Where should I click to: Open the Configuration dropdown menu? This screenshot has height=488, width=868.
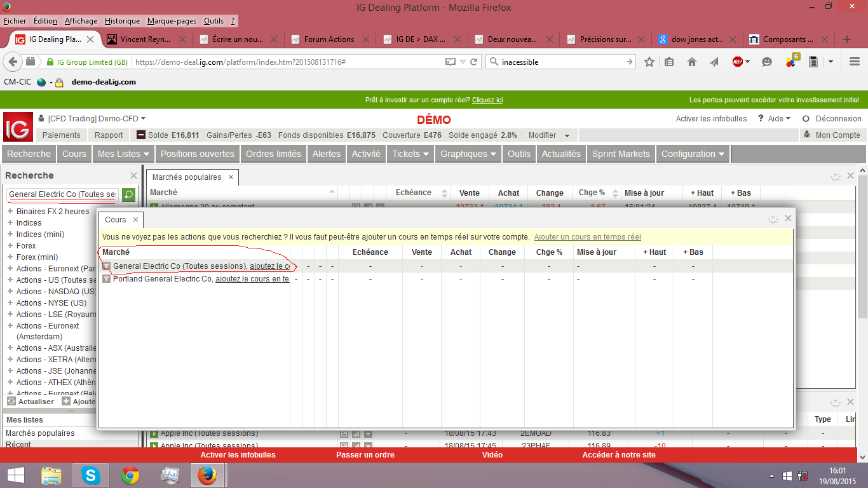693,154
